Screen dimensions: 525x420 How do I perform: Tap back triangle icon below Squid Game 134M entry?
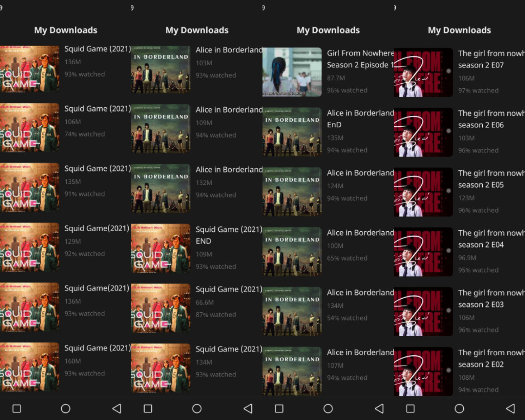248,409
